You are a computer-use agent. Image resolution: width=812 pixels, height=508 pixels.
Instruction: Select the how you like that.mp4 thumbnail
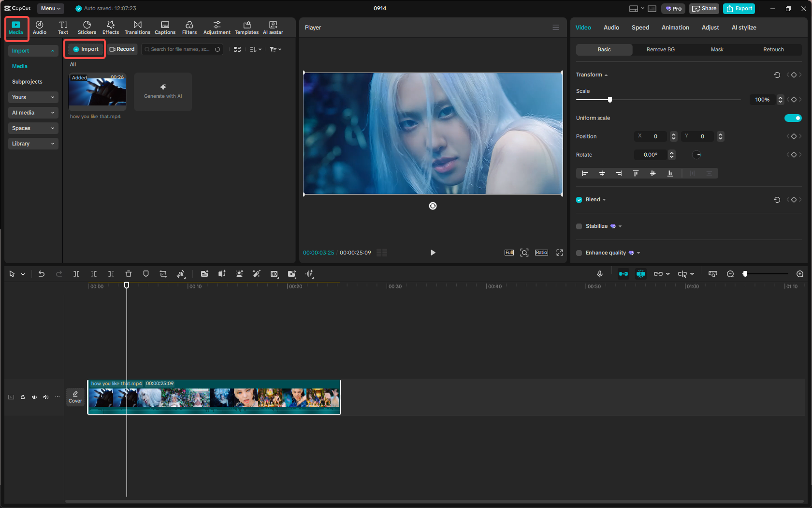coord(97,92)
